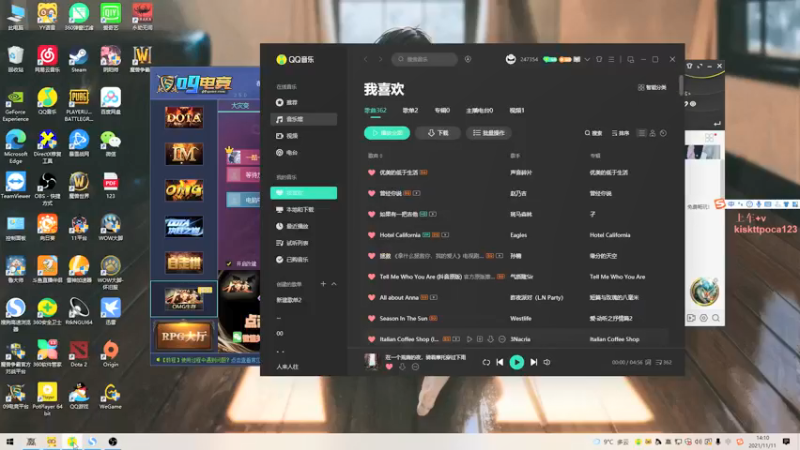The height and width of the screenshot is (450, 800).
Task: Unlike All about Anna via heart icon
Action: point(371,297)
